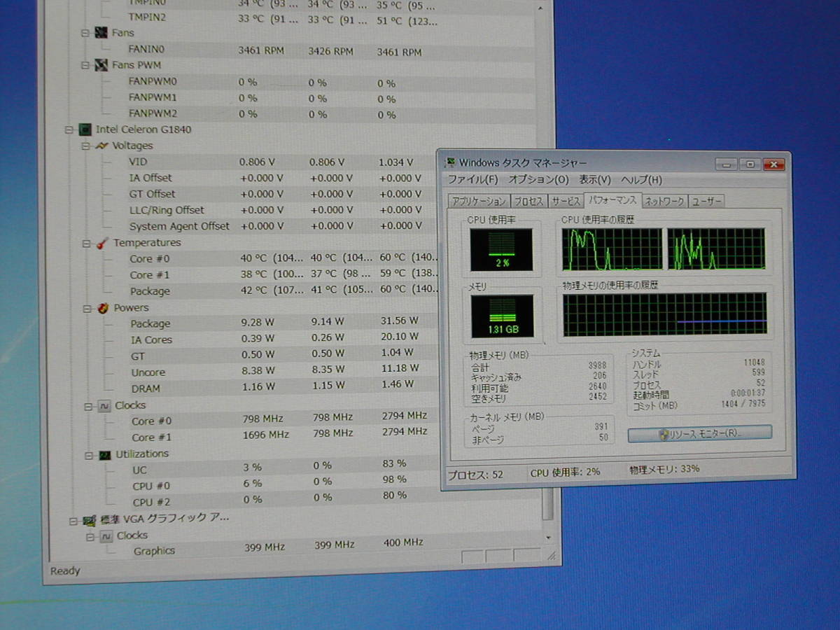Click the Graphics Clocks waveform icon
Screen dimensions: 840x630
pyautogui.click(x=106, y=536)
